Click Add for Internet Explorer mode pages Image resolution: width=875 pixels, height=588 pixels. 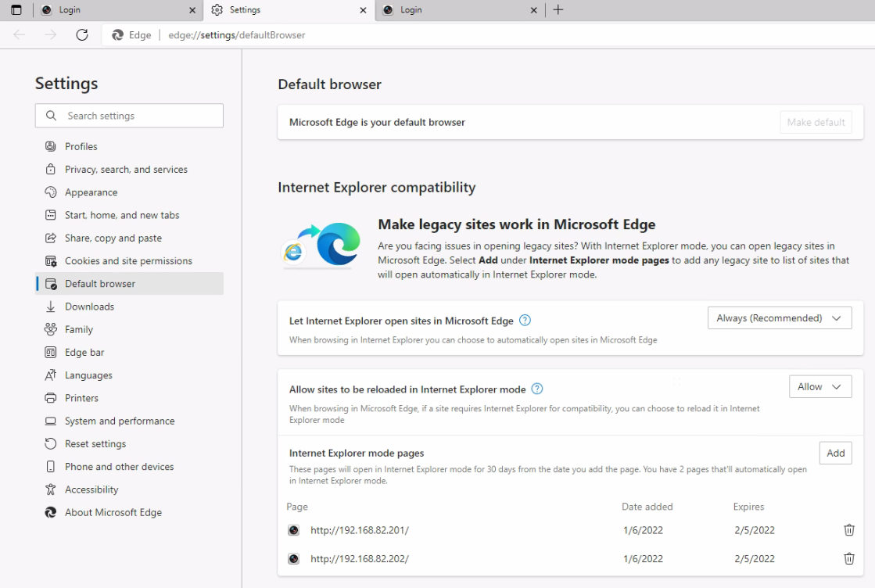(x=835, y=453)
